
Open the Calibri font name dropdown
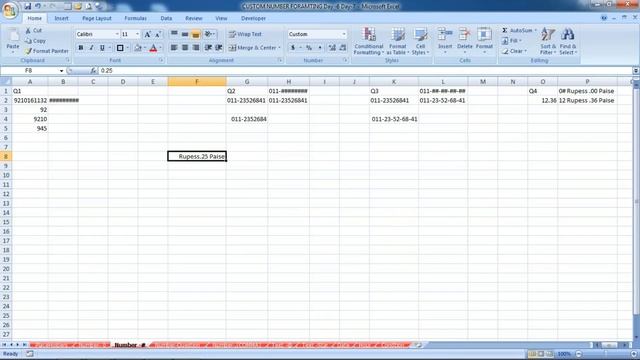click(x=117, y=34)
